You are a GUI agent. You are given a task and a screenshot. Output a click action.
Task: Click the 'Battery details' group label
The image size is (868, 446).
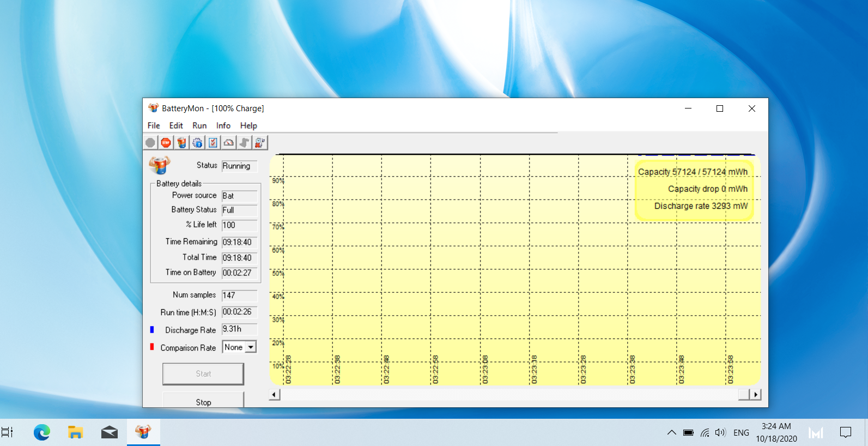coord(179,184)
